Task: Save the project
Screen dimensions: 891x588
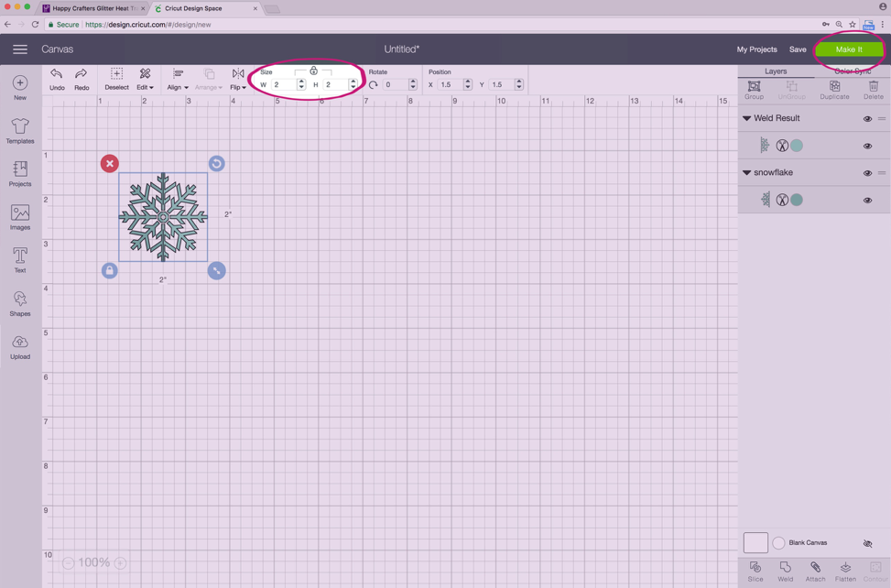Action: coord(798,49)
